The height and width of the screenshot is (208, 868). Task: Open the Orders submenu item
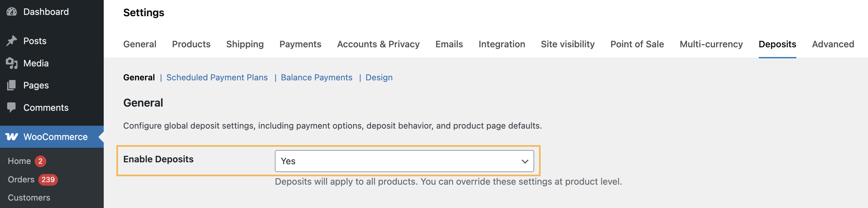21,180
